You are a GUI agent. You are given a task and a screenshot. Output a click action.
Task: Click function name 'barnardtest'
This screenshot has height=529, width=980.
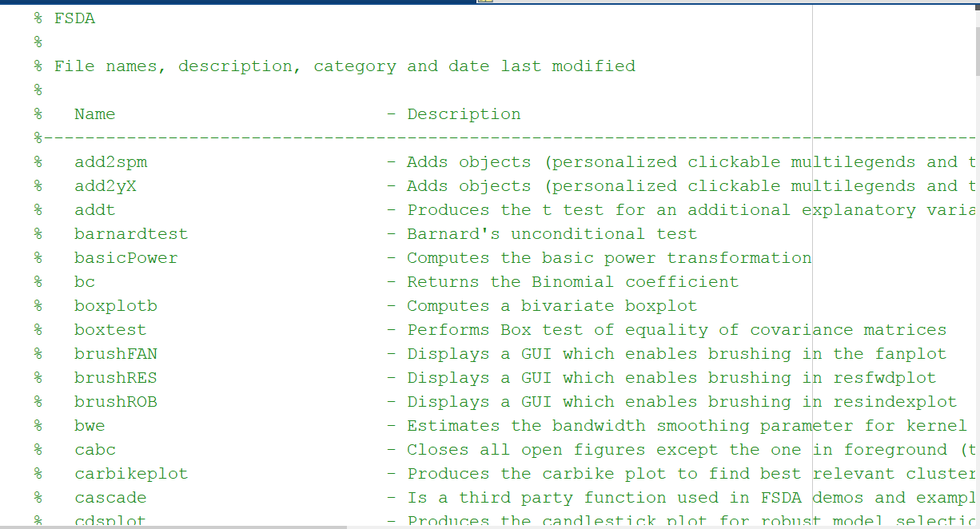coord(131,234)
